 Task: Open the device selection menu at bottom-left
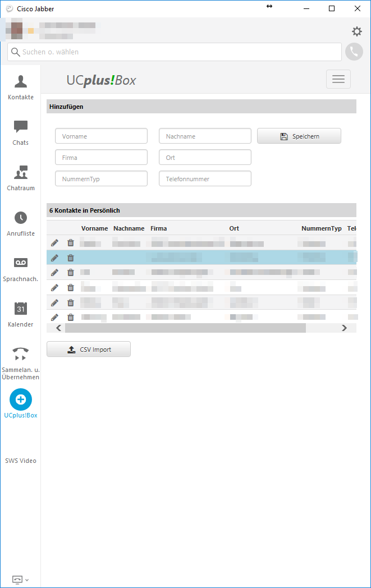pos(20,580)
